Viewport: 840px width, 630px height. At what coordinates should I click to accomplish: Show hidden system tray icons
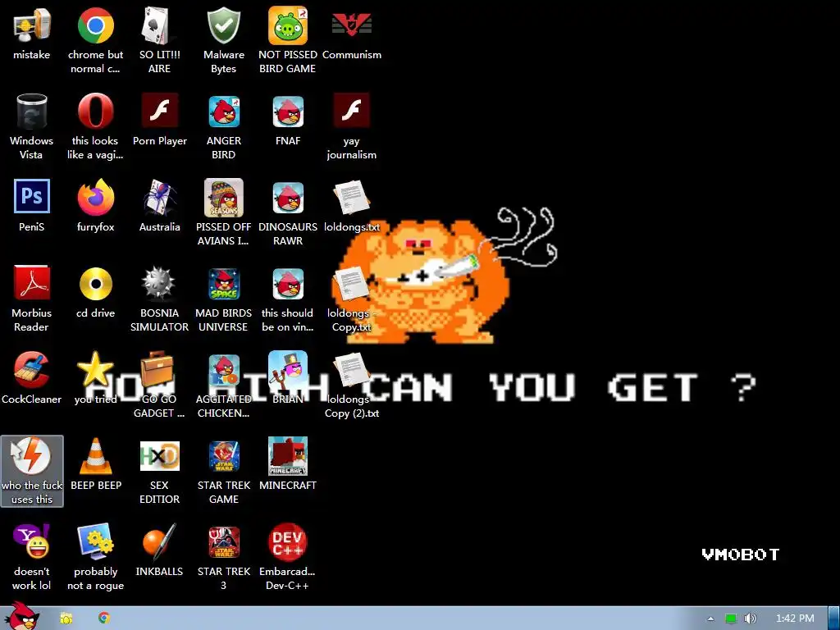click(x=710, y=619)
